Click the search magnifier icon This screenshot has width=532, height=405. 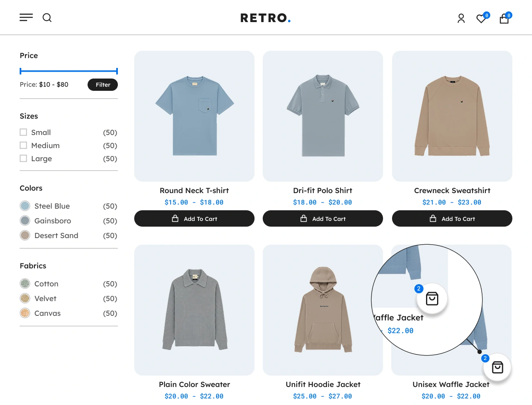(47, 18)
